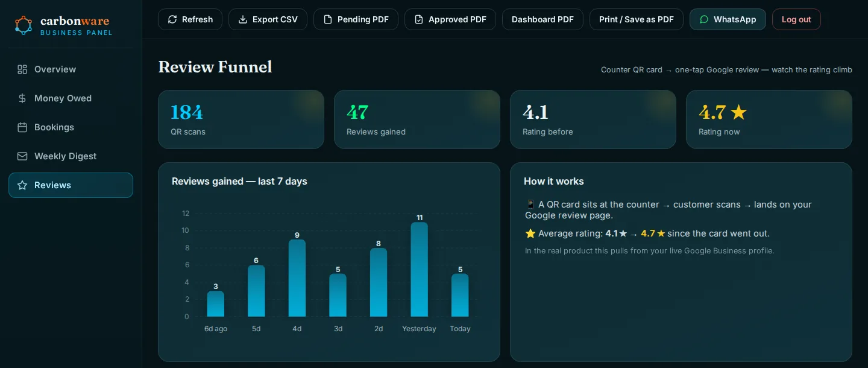Click the 2d bar showing 8

point(379,282)
